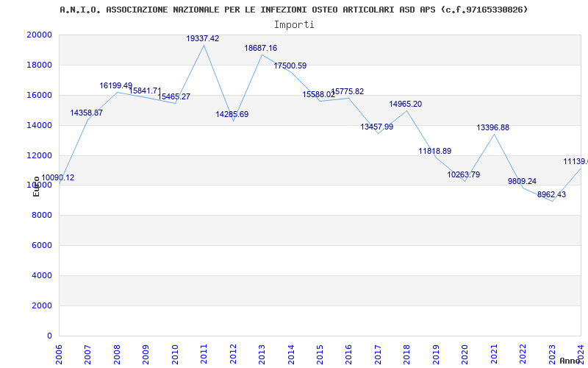
Task: Click the 4000 y-axis tick label
Action: tap(42, 275)
